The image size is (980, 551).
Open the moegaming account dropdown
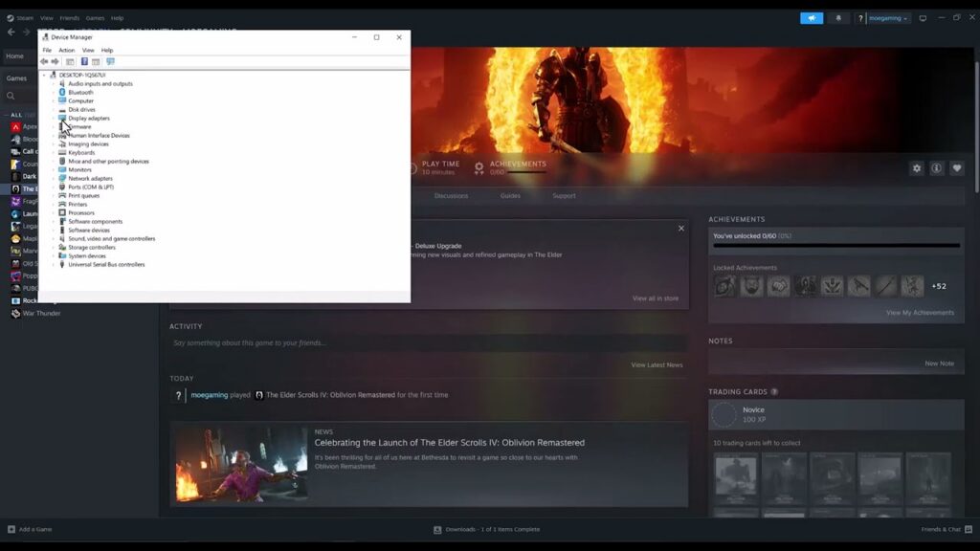click(x=888, y=18)
